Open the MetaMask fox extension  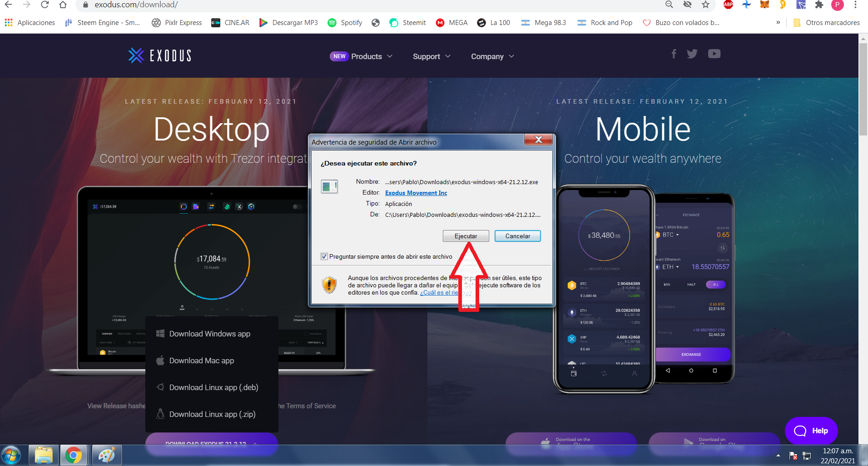click(x=765, y=5)
